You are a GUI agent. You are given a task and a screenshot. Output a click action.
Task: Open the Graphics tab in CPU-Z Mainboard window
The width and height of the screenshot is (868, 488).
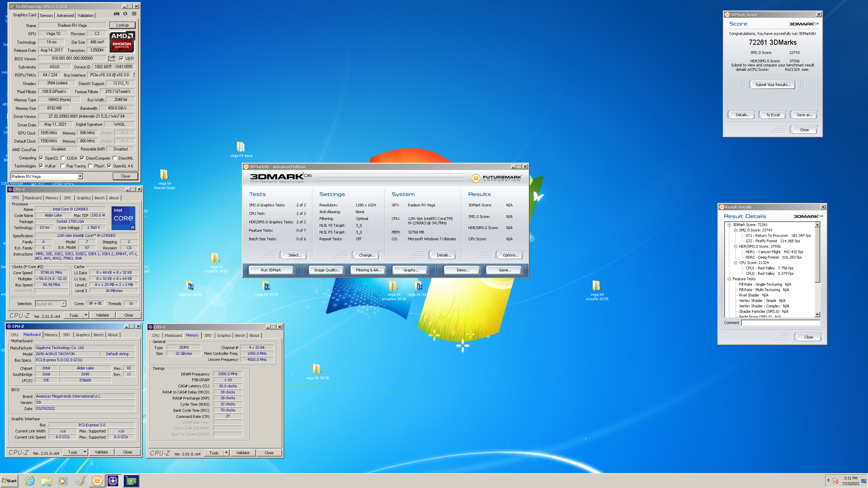click(82, 335)
